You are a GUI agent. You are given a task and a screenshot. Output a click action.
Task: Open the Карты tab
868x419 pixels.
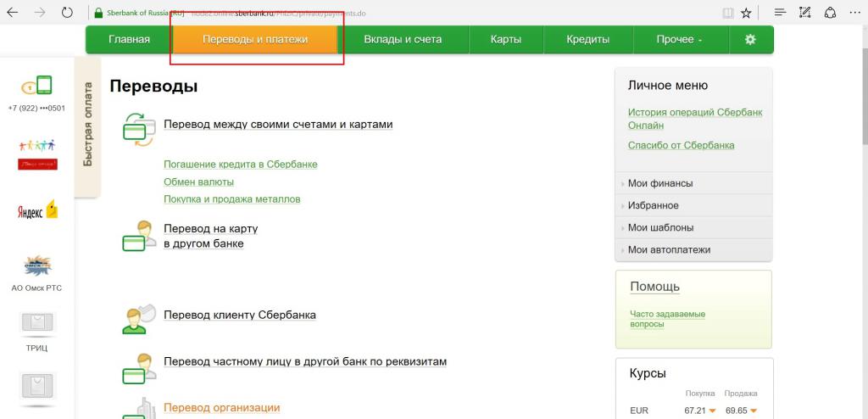tap(506, 39)
